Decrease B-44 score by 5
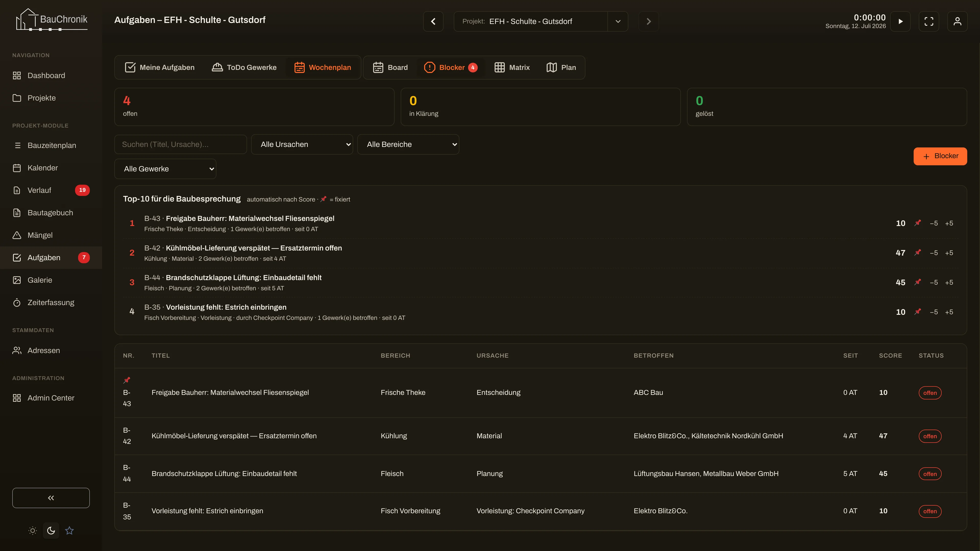The image size is (980, 551). click(x=934, y=283)
